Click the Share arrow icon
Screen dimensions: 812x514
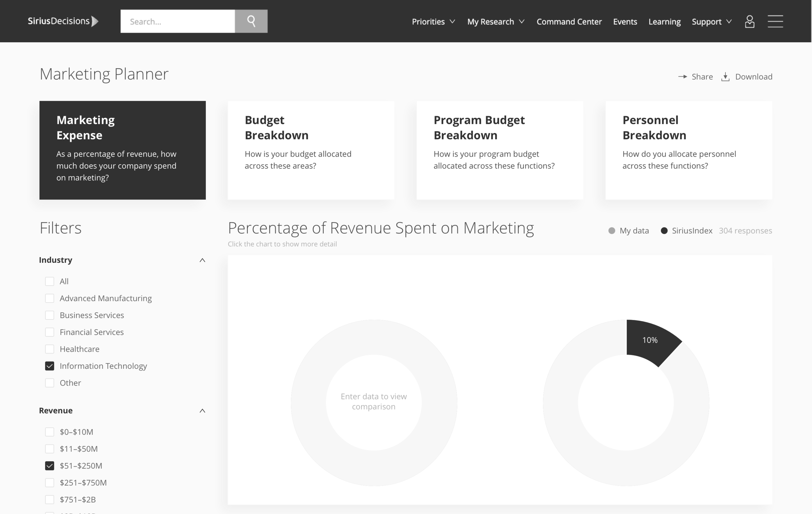[x=682, y=77]
